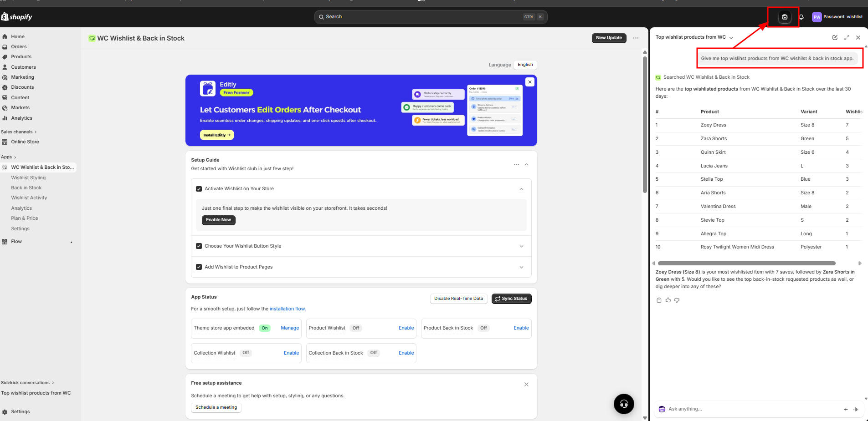Click the voice input icon in chat box

856,409
